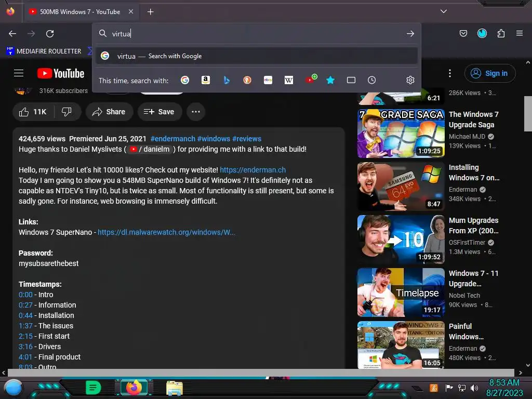Open the 8:53 AM taskbar clock
The height and width of the screenshot is (399, 532).
[504, 388]
